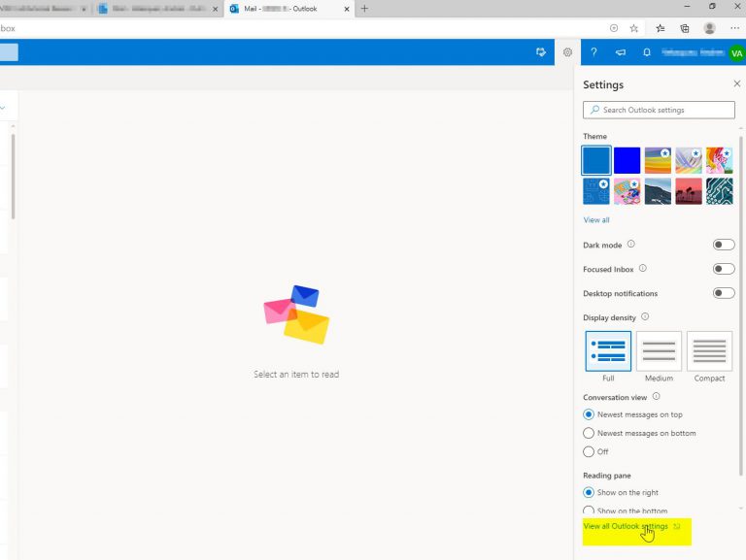
Task: Close the Mail - Outlook tab
Action: [x=347, y=9]
